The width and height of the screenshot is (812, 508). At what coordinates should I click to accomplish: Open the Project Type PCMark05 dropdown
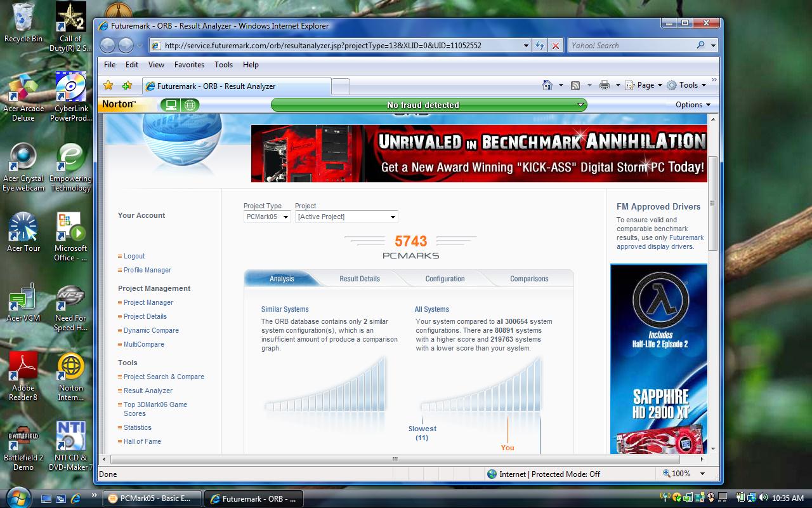click(x=267, y=217)
